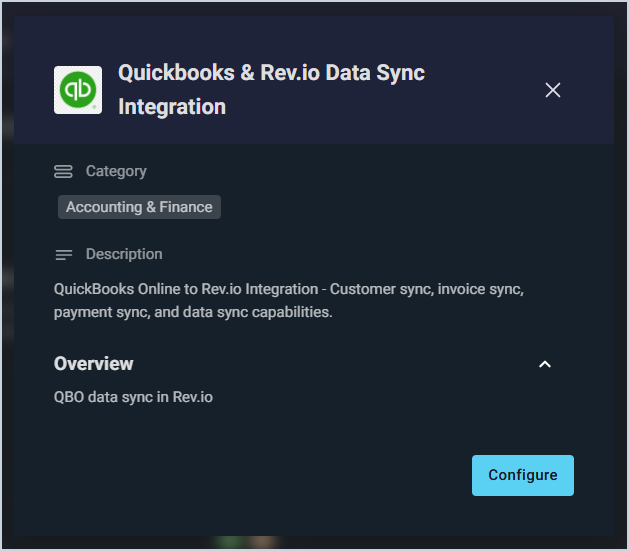Click the word "Integration" in dialog title
Image resolution: width=629 pixels, height=551 pixels.
[x=172, y=107]
